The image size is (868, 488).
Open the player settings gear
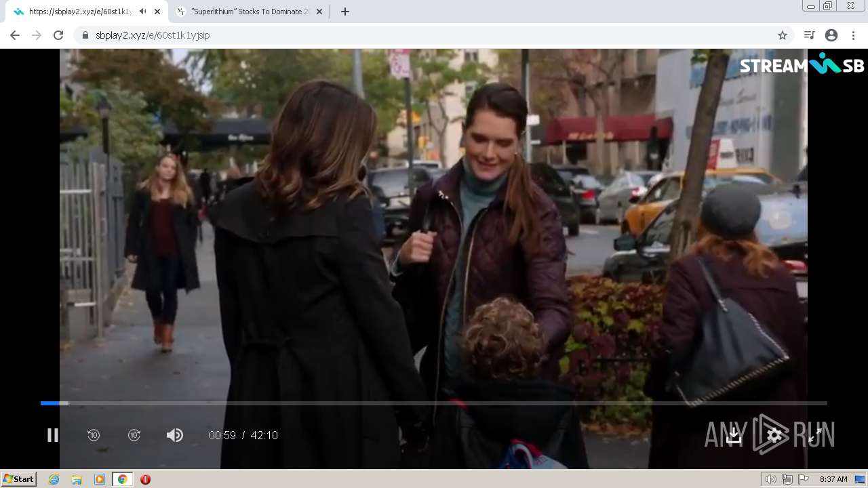coord(774,435)
